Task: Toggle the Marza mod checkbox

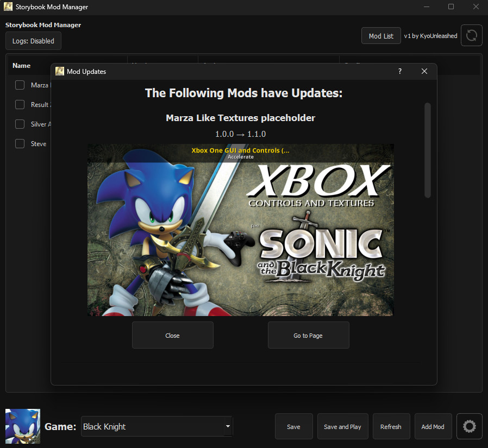Action: tap(20, 85)
